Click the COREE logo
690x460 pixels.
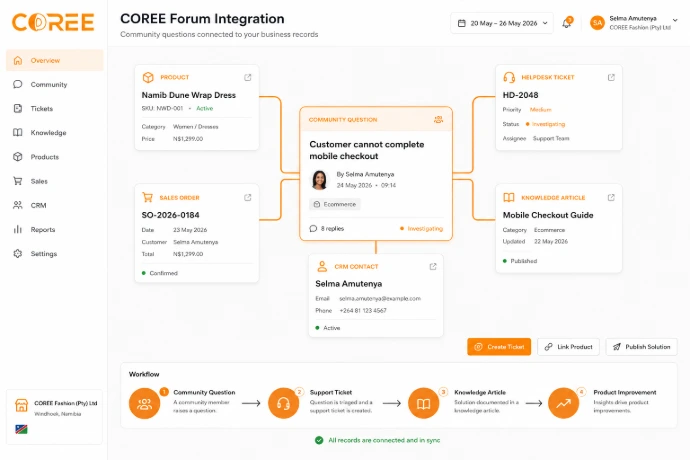click(x=53, y=22)
